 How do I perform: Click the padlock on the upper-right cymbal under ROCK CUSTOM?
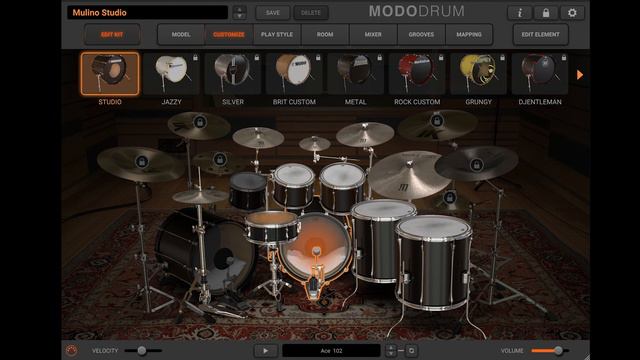tap(437, 121)
